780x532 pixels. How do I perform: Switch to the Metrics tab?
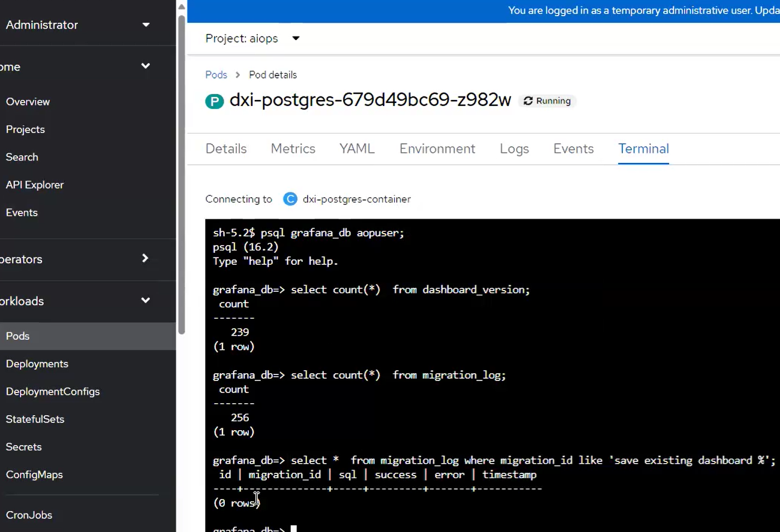293,149
